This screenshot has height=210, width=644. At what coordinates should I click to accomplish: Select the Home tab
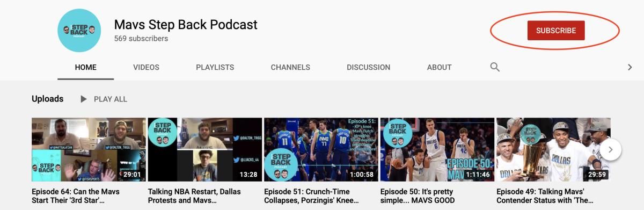click(86, 67)
